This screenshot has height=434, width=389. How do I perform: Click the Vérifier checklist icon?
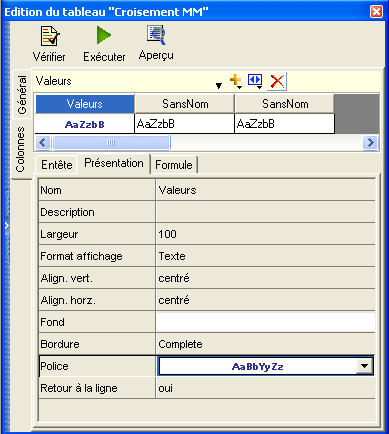[50, 36]
